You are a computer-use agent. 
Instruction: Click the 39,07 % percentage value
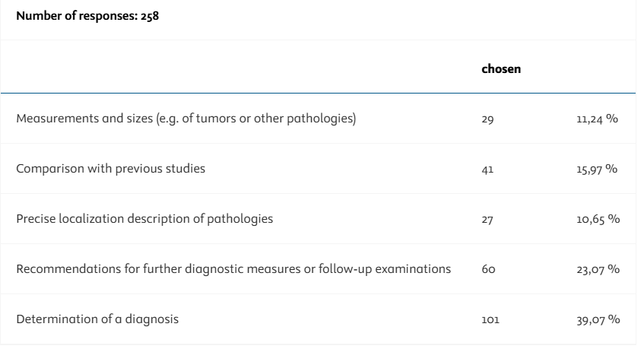(597, 319)
